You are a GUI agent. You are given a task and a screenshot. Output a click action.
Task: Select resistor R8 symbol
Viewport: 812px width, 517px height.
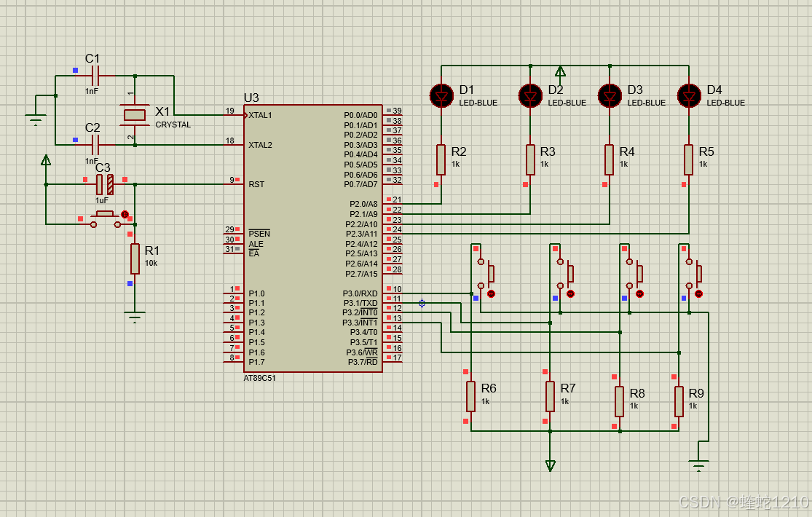coord(619,401)
